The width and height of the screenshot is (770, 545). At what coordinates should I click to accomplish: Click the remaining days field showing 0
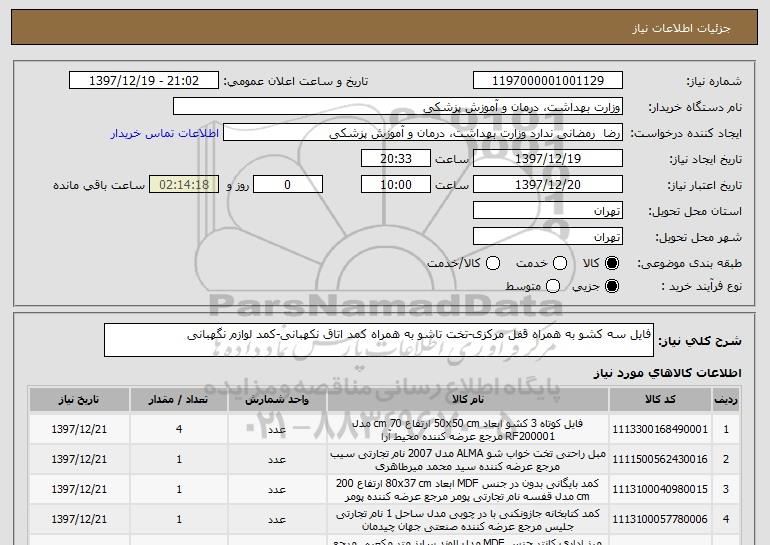pos(288,185)
